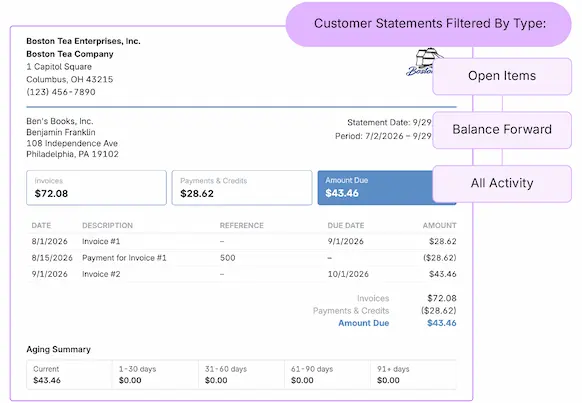Image resolution: width=582 pixels, height=403 pixels.
Task: Click the Payments & Credits $28.62 card
Action: (x=242, y=188)
